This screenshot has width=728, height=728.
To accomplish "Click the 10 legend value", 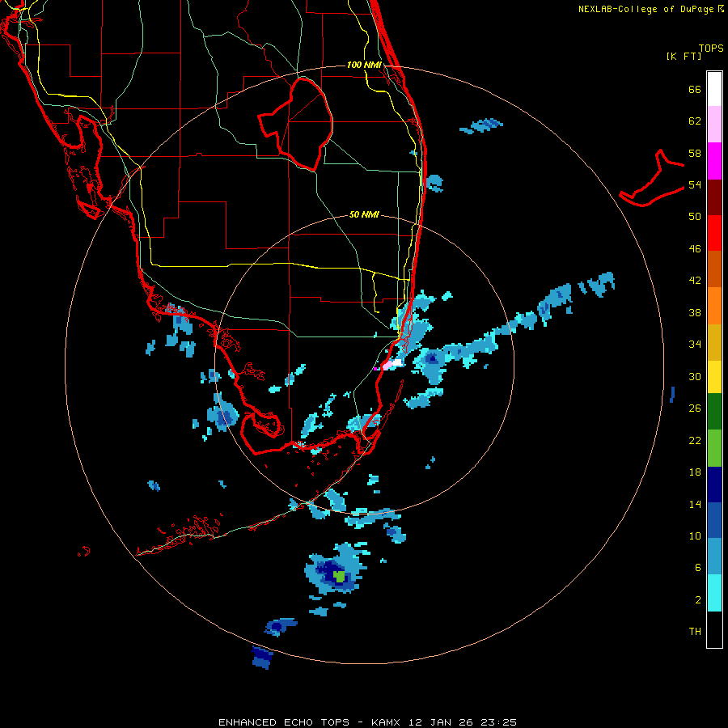I will [695, 535].
